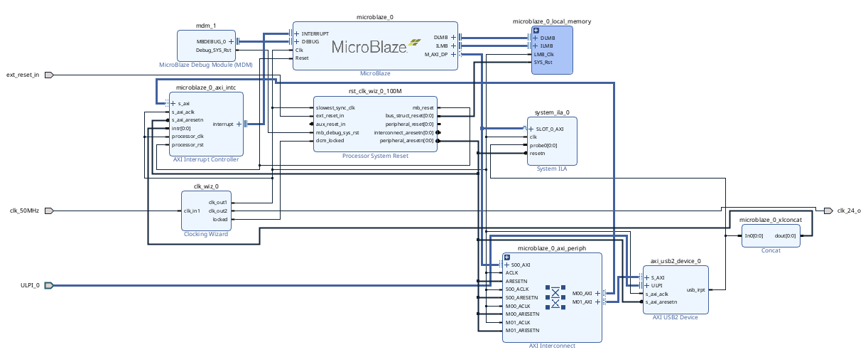Image resolution: width=868 pixels, height=362 pixels.
Task: Select the axi_usb2_device_0 block title
Action: click(x=676, y=261)
